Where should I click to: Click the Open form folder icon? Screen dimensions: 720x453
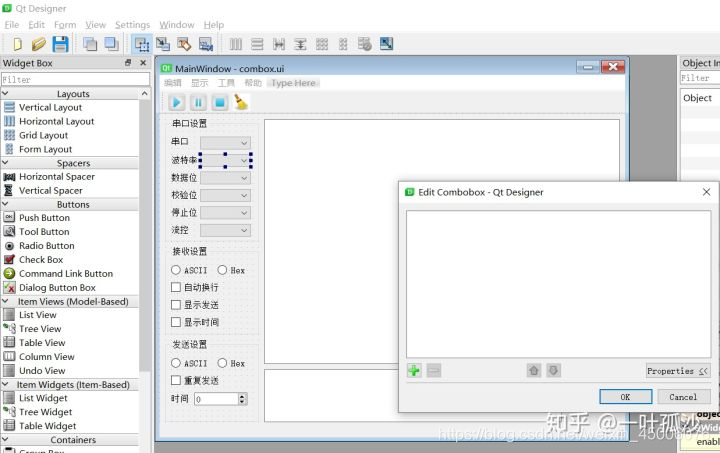39,44
